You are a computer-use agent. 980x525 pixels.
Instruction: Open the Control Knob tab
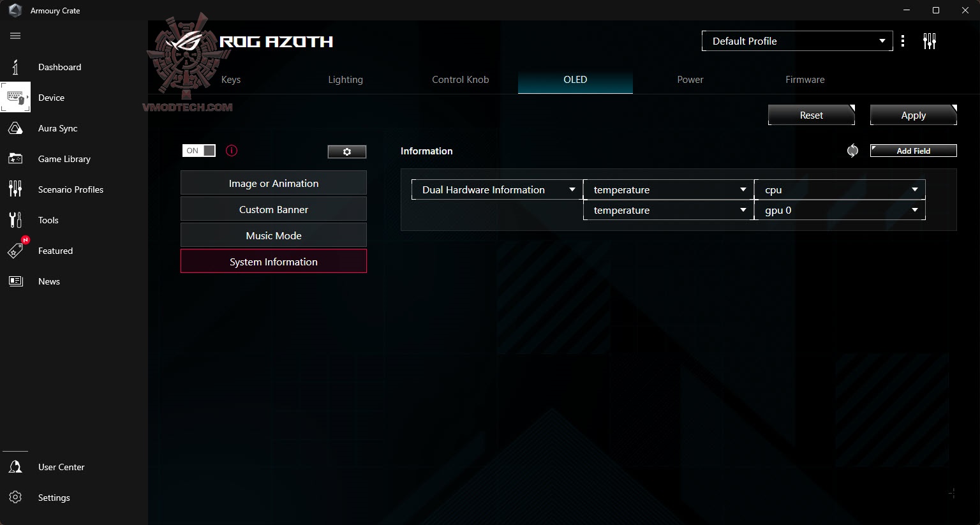click(x=461, y=80)
